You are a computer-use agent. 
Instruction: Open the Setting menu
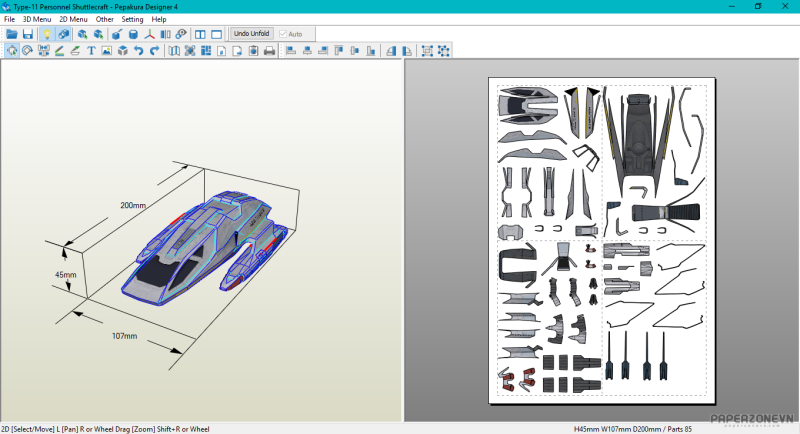coord(132,19)
